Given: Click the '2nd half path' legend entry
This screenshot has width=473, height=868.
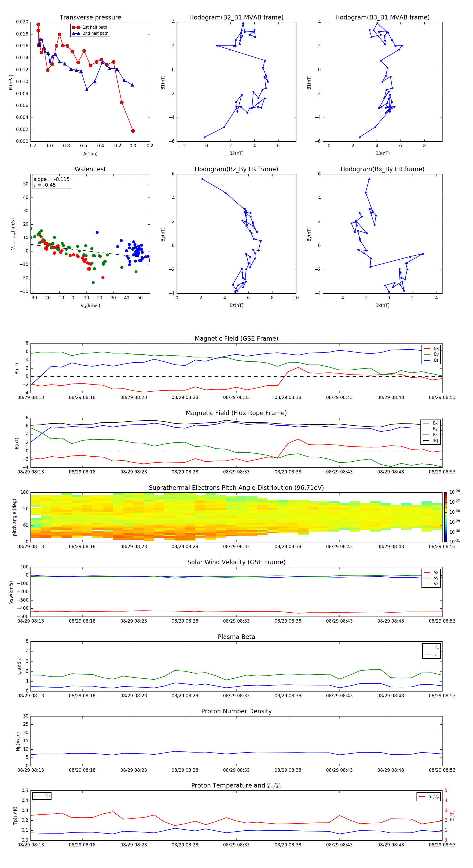Looking at the screenshot, I should click(90, 33).
